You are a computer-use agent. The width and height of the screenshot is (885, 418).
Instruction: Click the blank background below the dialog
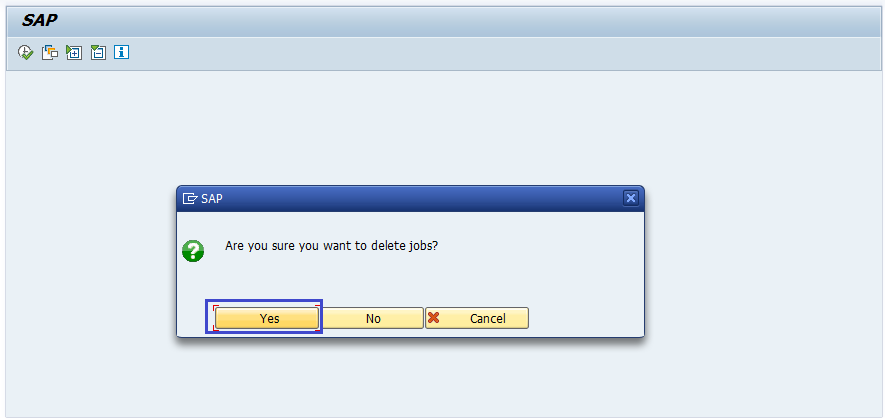(x=440, y=380)
